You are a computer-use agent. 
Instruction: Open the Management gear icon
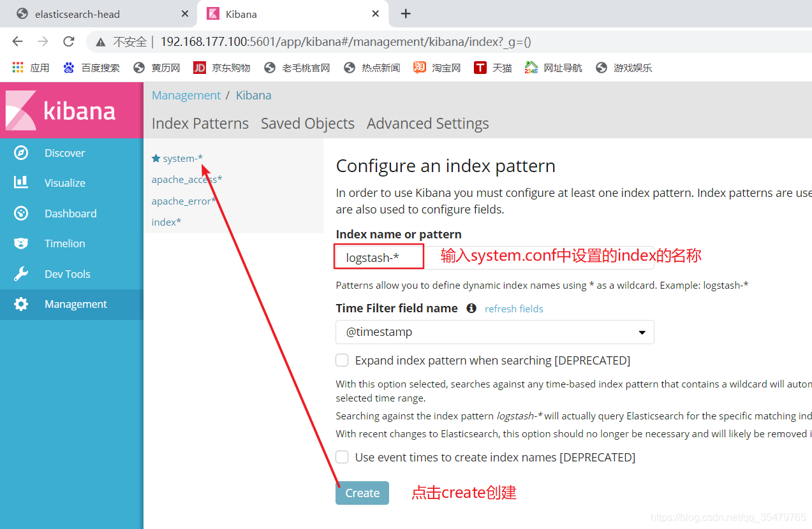[21, 304]
